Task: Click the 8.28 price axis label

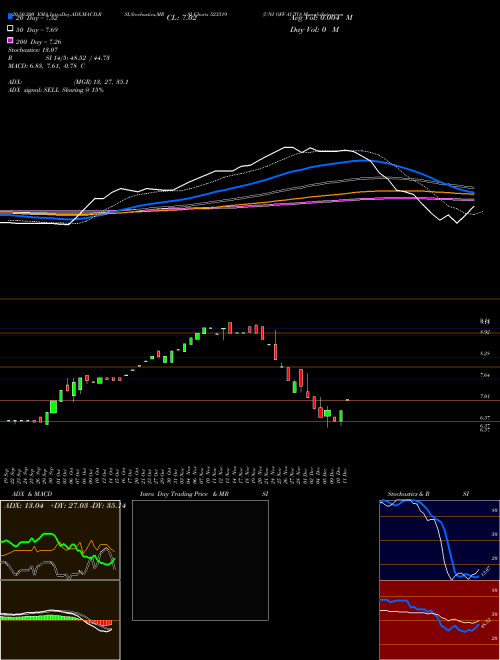Action: 485,354
